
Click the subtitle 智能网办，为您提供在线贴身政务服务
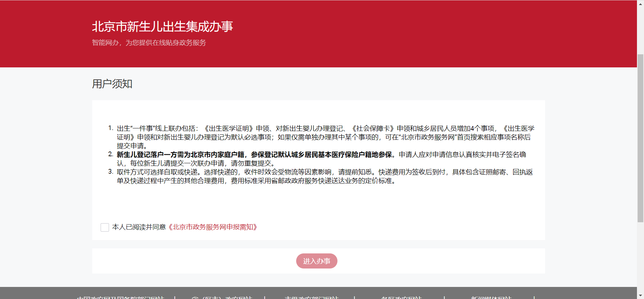[x=149, y=43]
